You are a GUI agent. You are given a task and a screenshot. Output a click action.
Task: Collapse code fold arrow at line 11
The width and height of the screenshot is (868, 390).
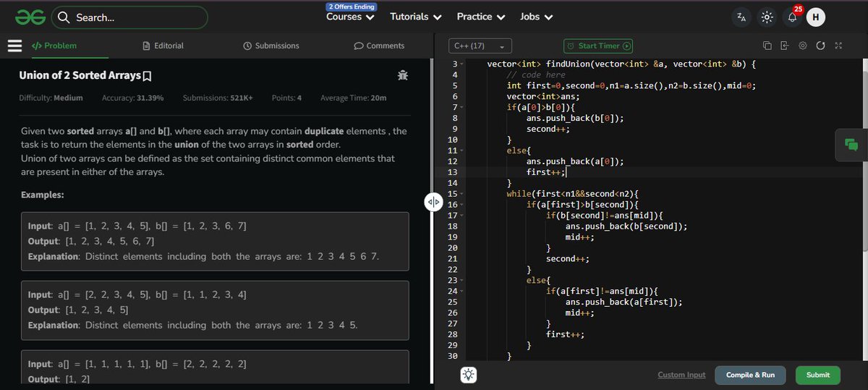point(462,151)
